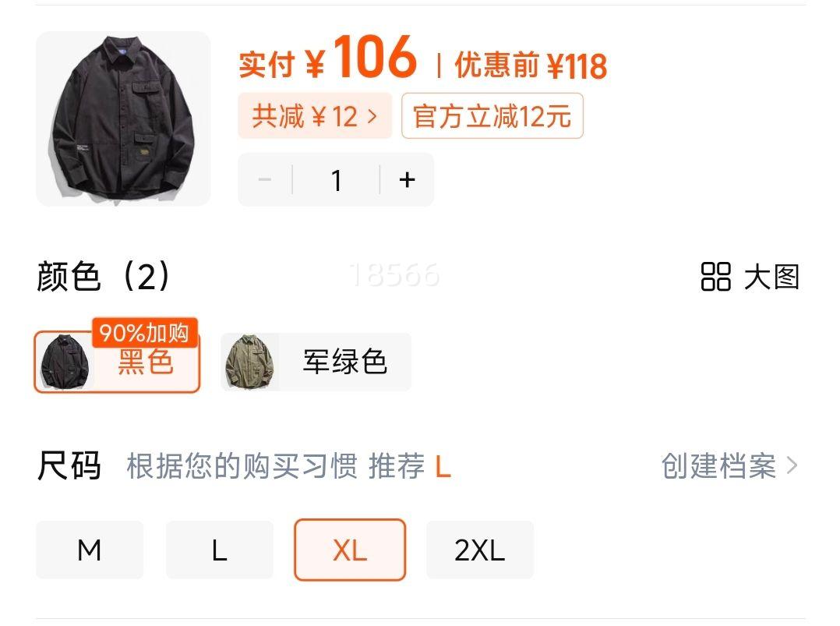Image resolution: width=840 pixels, height=626 pixels.
Task: Tap the 90%加购 badge
Action: 145,333
